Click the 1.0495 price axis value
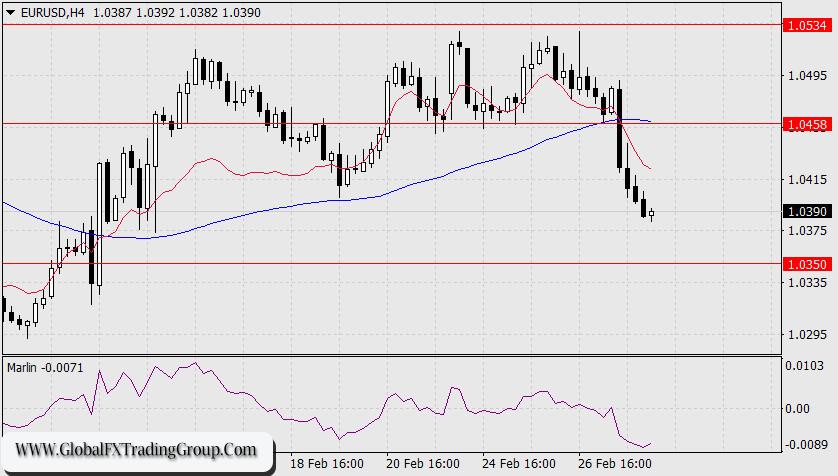This screenshot has width=838, height=476. tap(807, 76)
